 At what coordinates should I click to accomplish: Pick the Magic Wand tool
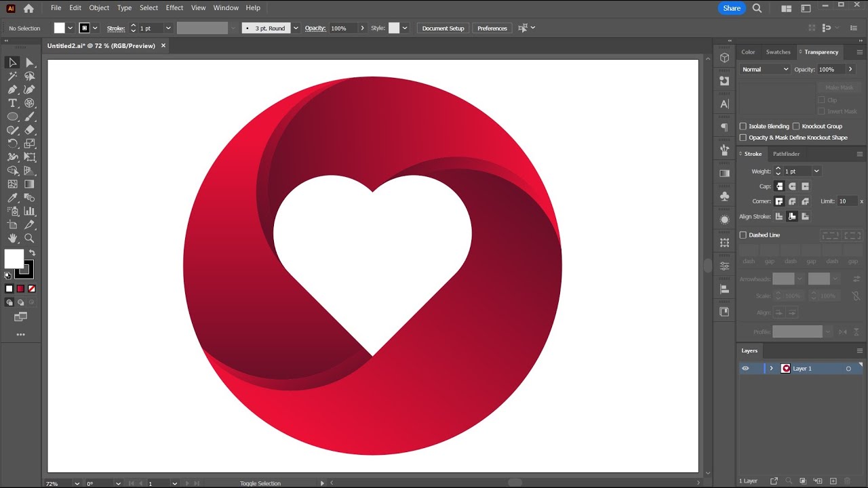12,76
